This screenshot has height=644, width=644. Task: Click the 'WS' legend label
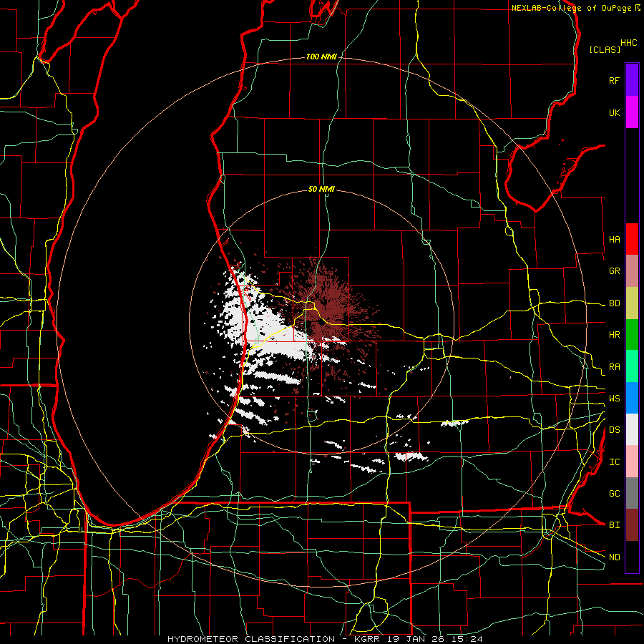[614, 399]
